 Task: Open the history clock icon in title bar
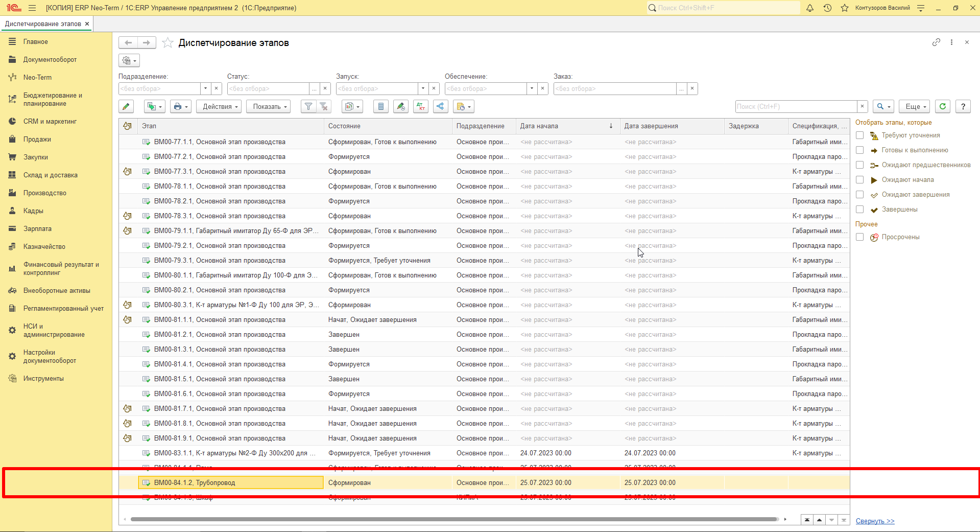[x=827, y=8]
